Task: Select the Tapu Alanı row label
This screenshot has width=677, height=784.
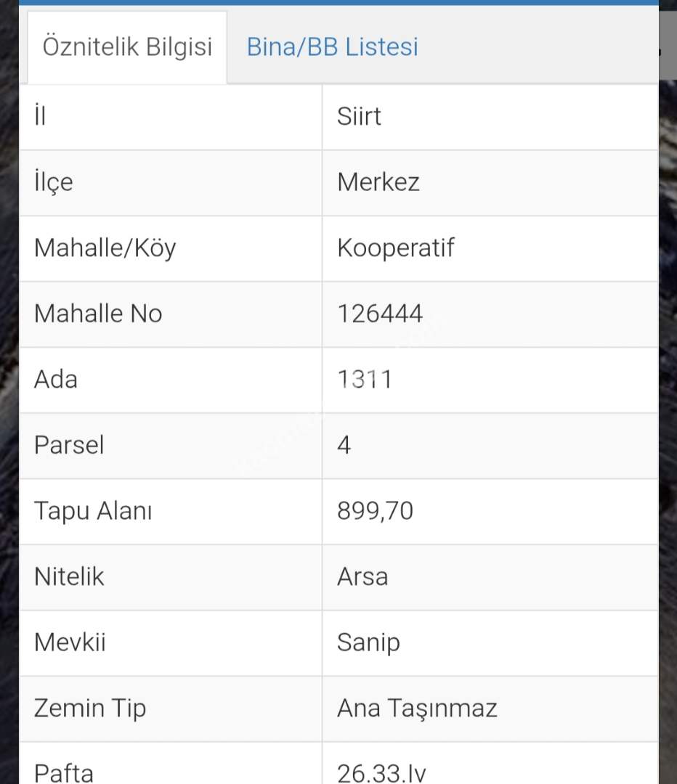Action: click(x=93, y=511)
